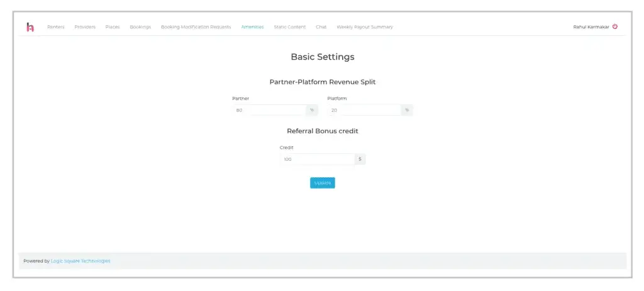The height and width of the screenshot is (291, 644).
Task: Follow the Logic Square Technologies footer link
Action: pos(80,261)
